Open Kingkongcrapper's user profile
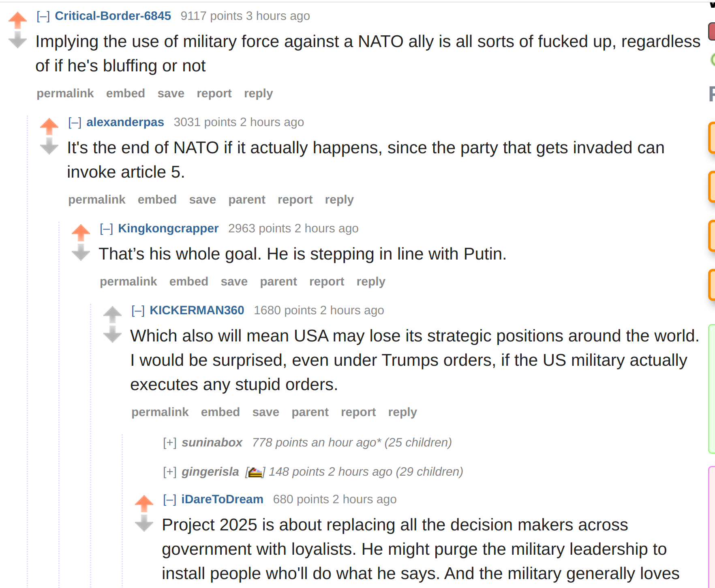Image resolution: width=715 pixels, height=588 pixels. (168, 228)
